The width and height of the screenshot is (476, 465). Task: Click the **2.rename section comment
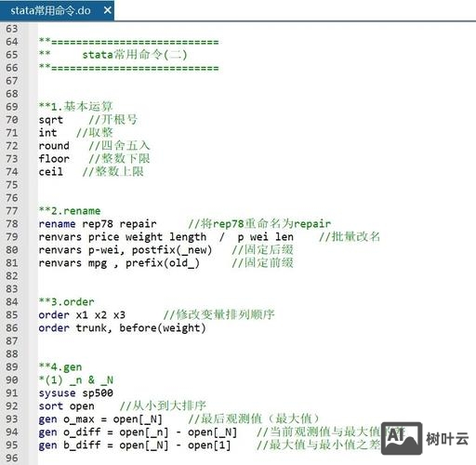tap(70, 211)
